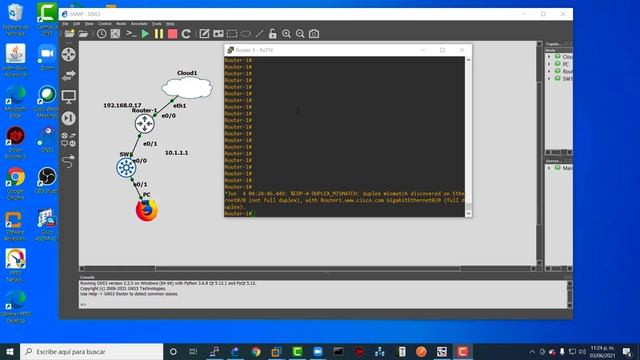
Task: Select the Add a note tool
Action: click(x=204, y=33)
